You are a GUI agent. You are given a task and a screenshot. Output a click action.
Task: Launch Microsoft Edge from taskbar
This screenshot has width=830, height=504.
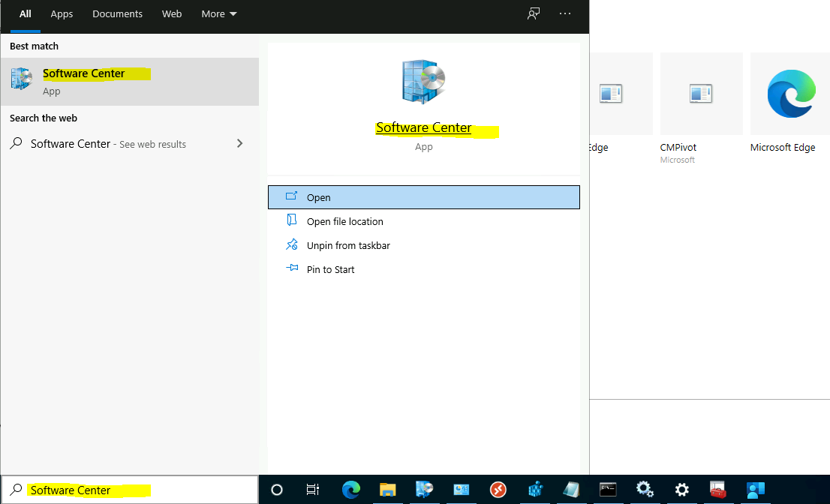(350, 490)
